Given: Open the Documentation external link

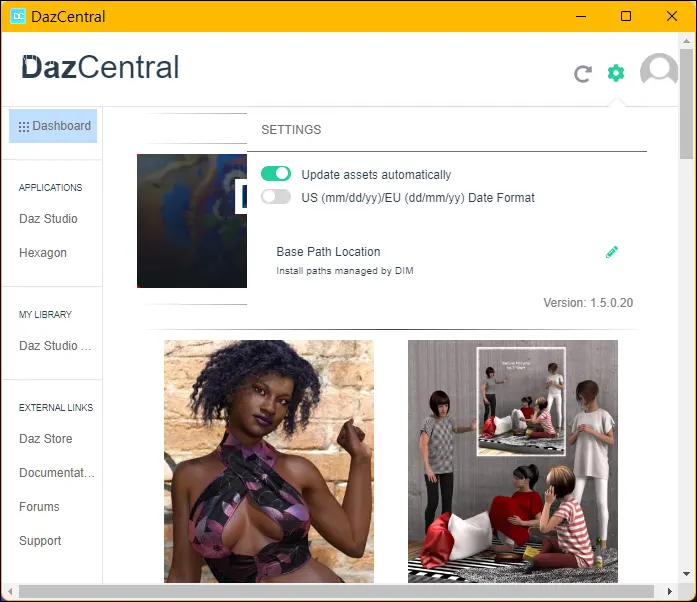Looking at the screenshot, I should pyautogui.click(x=57, y=473).
